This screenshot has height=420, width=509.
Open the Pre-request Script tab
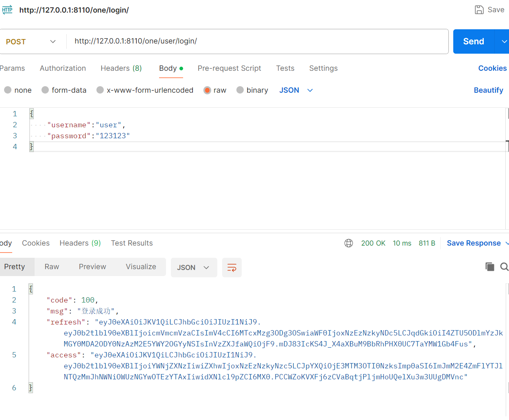(x=229, y=68)
